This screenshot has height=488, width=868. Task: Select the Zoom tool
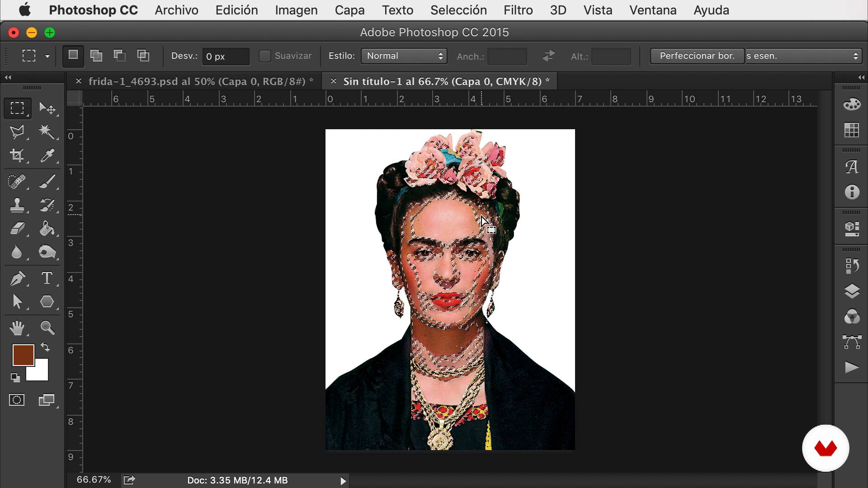click(47, 328)
